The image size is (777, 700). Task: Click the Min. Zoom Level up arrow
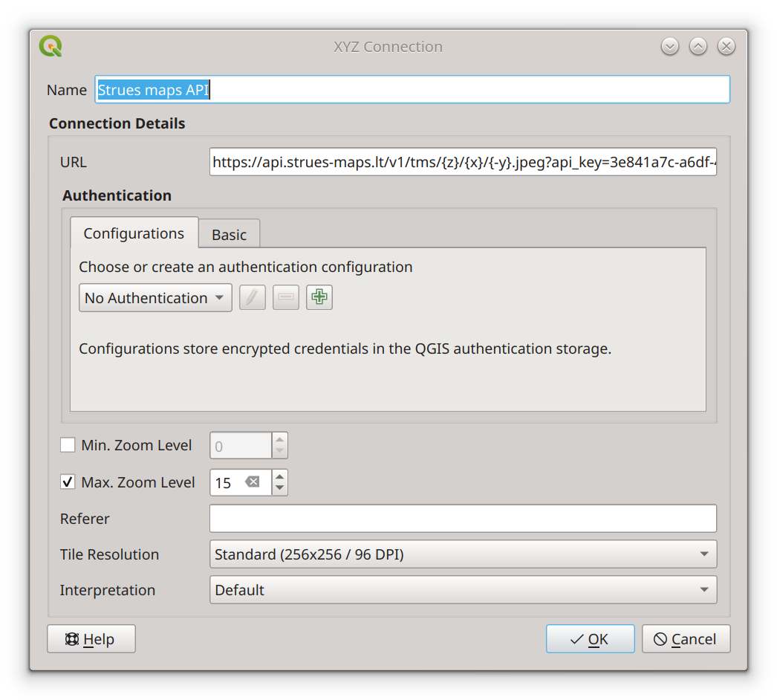pyautogui.click(x=280, y=440)
